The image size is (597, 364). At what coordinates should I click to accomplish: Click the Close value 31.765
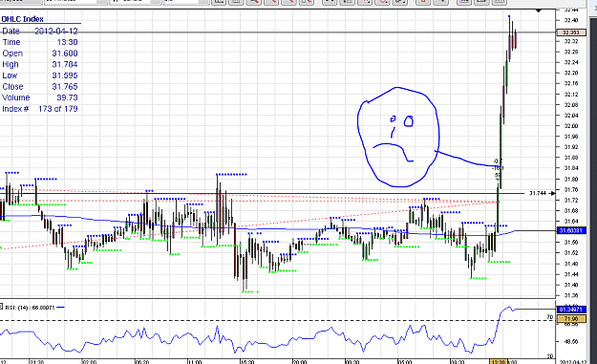pyautogui.click(x=65, y=86)
